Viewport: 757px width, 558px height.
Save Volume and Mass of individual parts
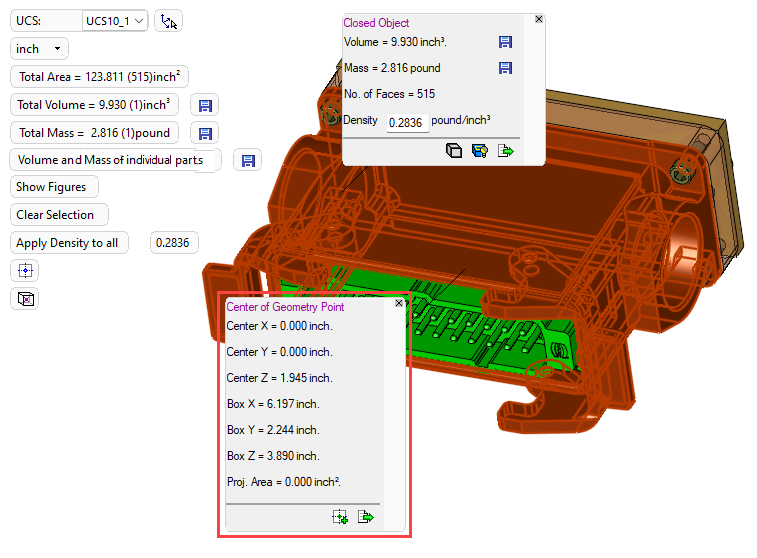point(248,160)
